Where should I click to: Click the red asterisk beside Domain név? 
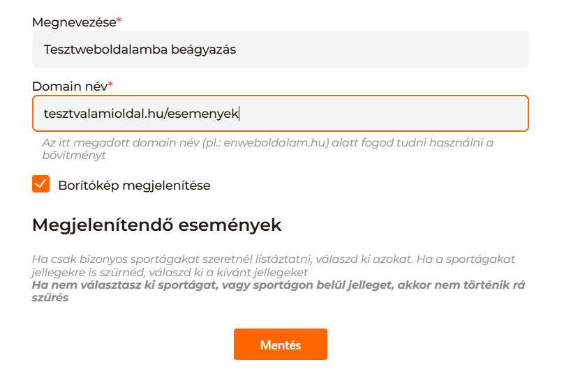click(x=110, y=86)
